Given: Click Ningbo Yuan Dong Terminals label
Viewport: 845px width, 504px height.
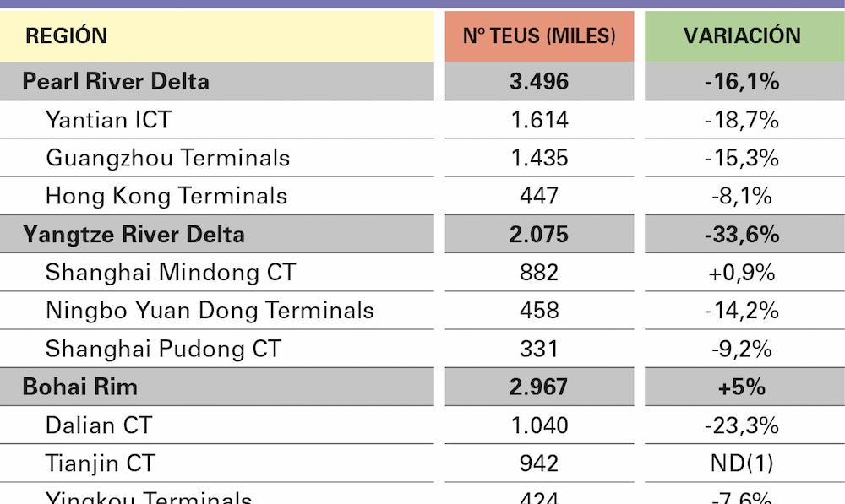Looking at the screenshot, I should (x=210, y=311).
